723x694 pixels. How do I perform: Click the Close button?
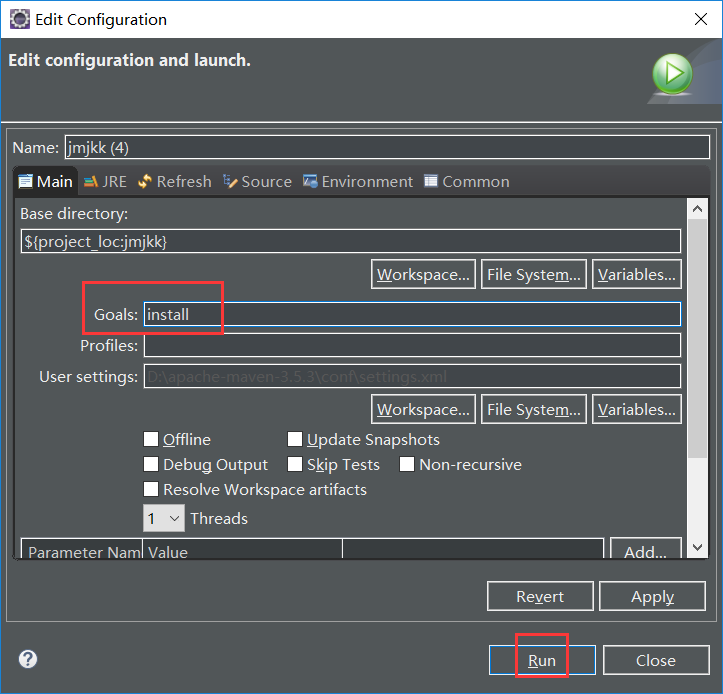[x=656, y=660]
